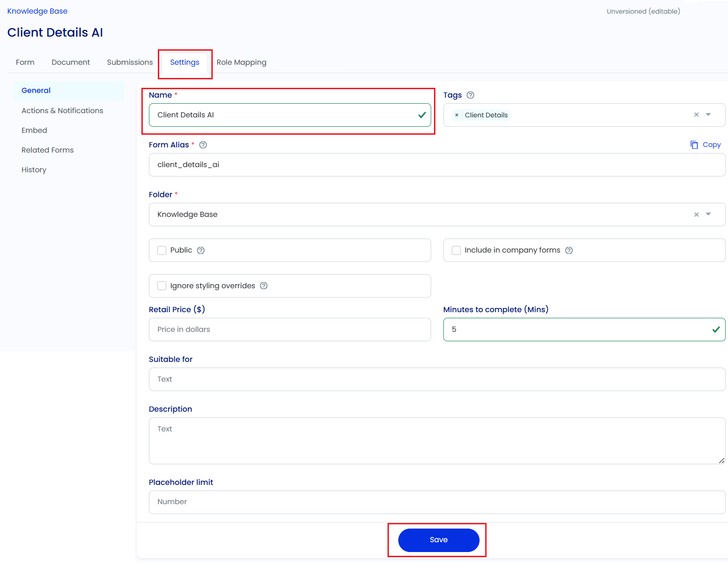Click the Minutes to complete field
Screen dimensions: 728x568
click(584, 330)
